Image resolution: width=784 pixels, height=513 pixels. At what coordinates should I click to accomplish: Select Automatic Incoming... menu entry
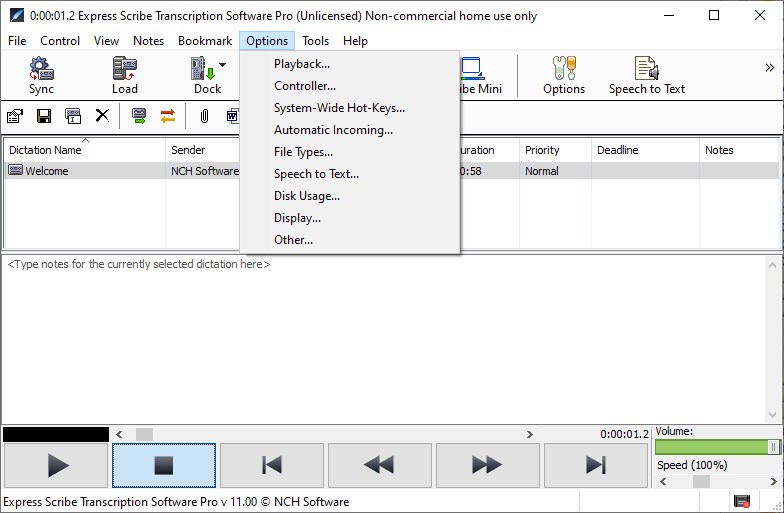(x=350, y=130)
